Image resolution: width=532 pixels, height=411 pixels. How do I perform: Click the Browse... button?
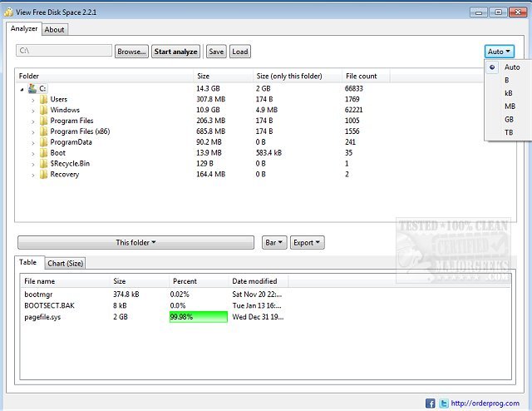[131, 52]
